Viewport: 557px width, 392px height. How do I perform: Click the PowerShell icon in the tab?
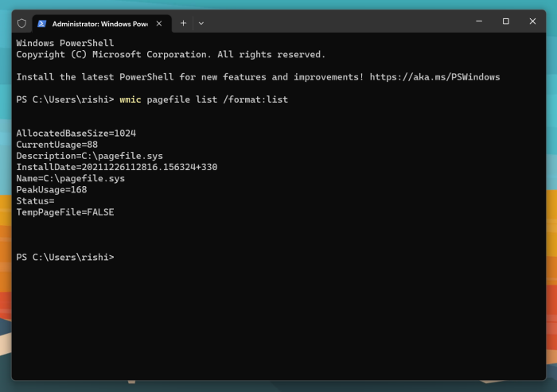42,23
